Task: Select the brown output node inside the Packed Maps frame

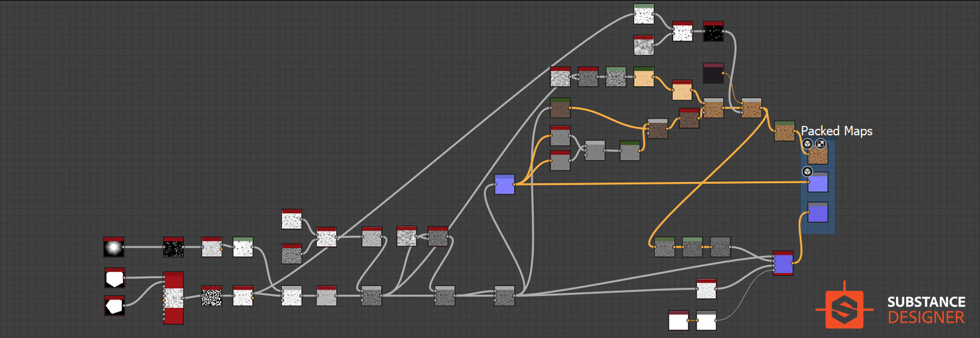Action: [818, 154]
